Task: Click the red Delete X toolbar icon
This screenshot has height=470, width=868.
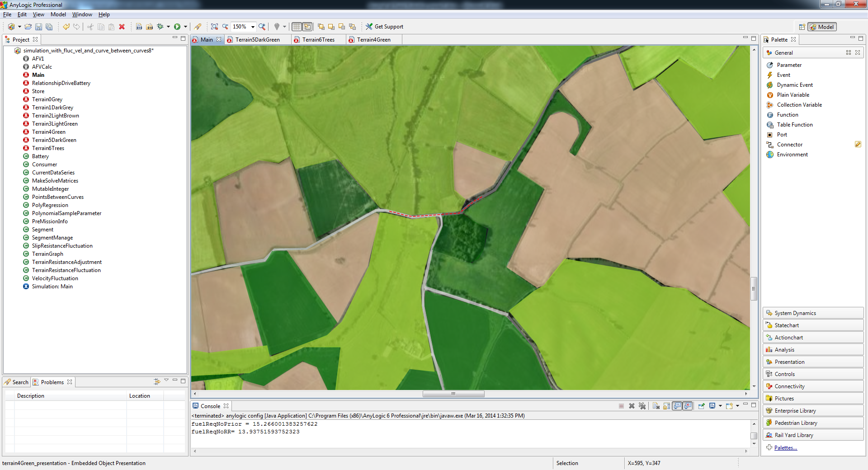Action: 122,27
